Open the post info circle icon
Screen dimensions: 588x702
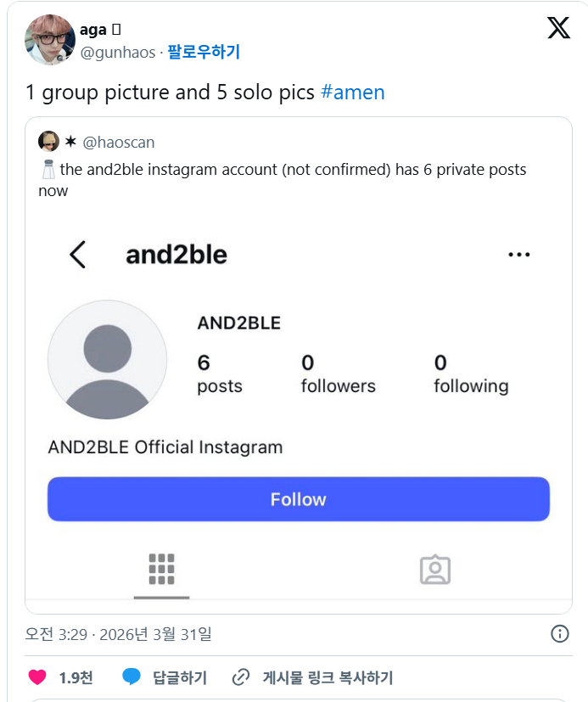pyautogui.click(x=560, y=634)
